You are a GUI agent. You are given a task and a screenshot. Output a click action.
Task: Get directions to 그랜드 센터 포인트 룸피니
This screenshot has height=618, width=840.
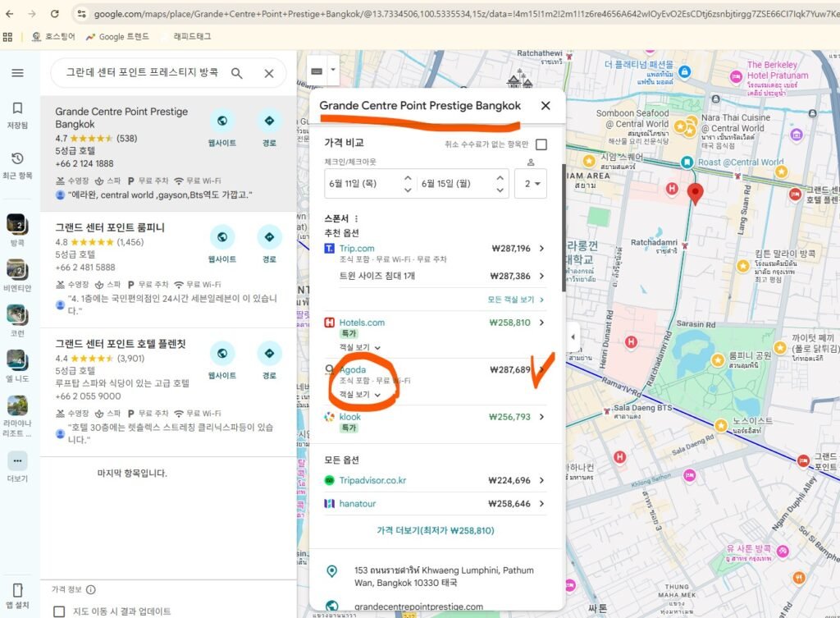[x=269, y=237]
